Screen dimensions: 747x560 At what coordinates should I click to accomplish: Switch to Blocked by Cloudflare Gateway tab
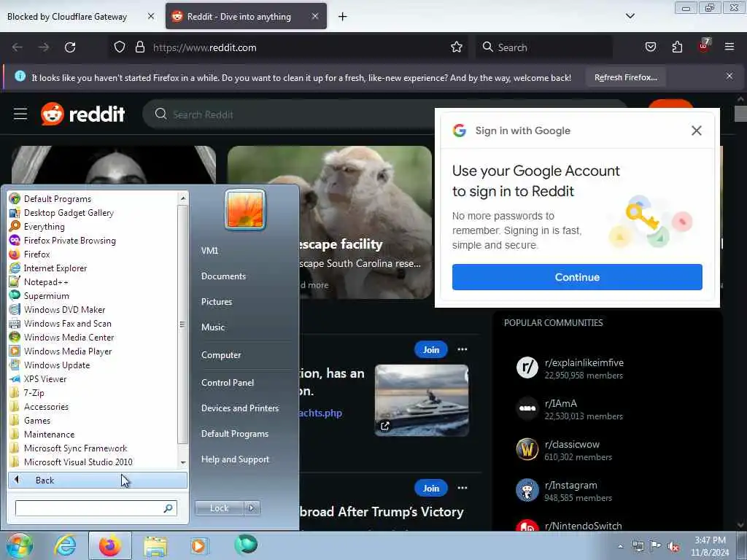click(67, 17)
